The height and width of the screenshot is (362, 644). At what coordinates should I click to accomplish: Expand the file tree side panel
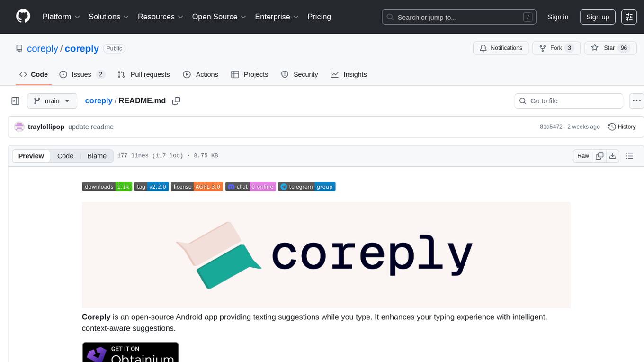click(16, 101)
